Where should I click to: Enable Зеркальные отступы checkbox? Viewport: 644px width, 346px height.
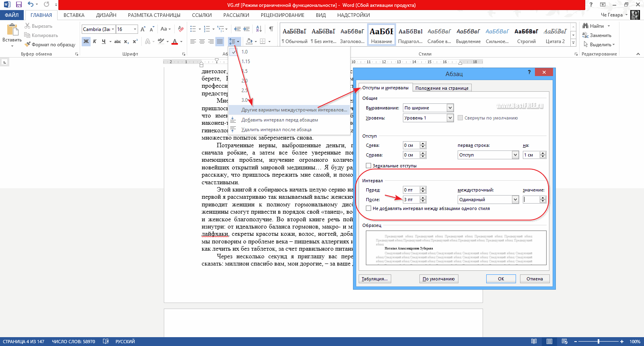coord(368,166)
